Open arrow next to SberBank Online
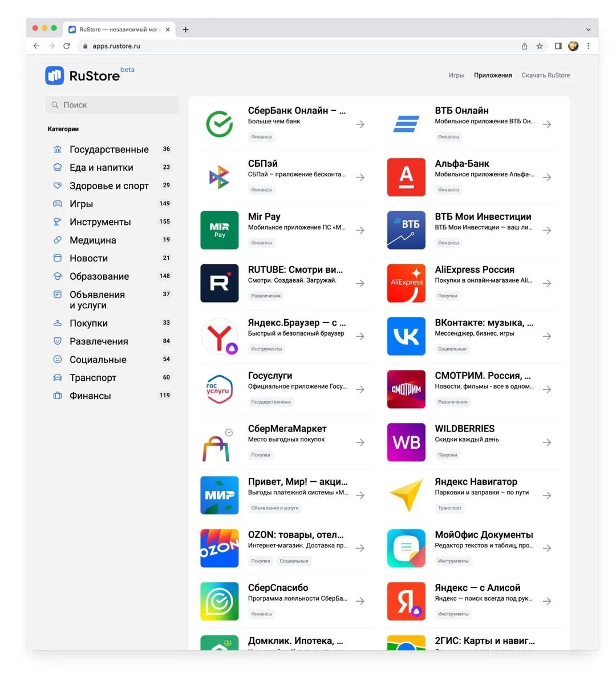The width and height of the screenshot is (616, 685). coord(360,124)
